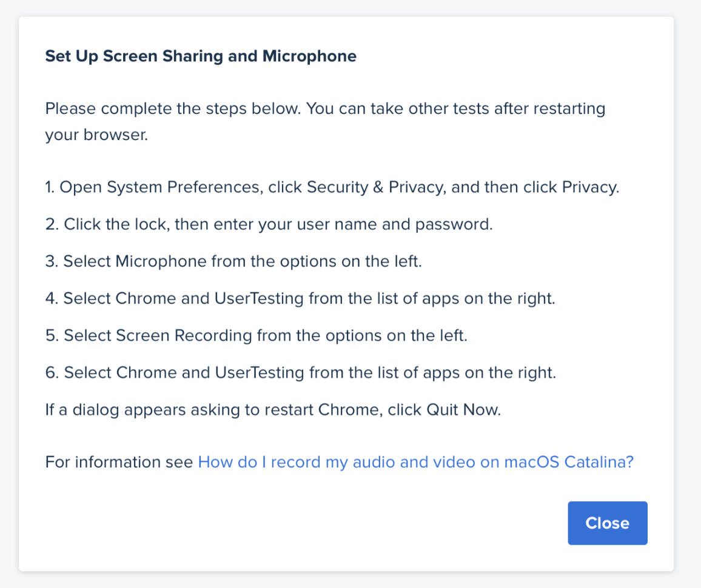Open the macOS Catalina audio and video help link
Viewport: 701px width, 588px height.
(x=416, y=462)
